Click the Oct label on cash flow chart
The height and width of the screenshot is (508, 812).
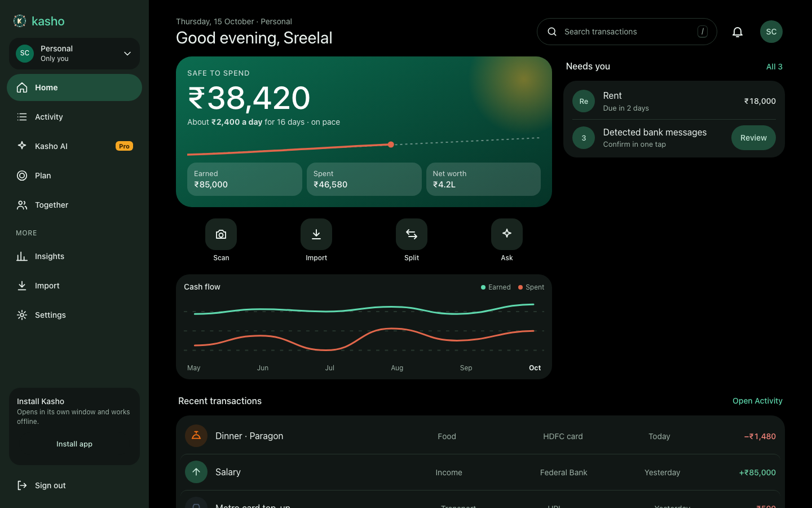[x=535, y=368]
